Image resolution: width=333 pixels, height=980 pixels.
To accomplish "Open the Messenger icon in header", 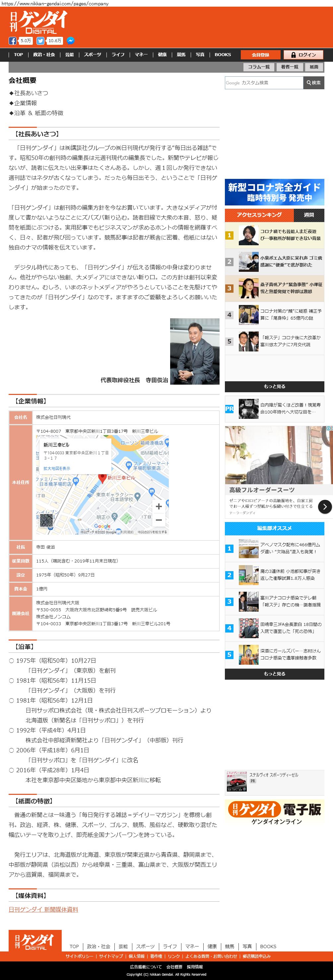I will pos(71,41).
